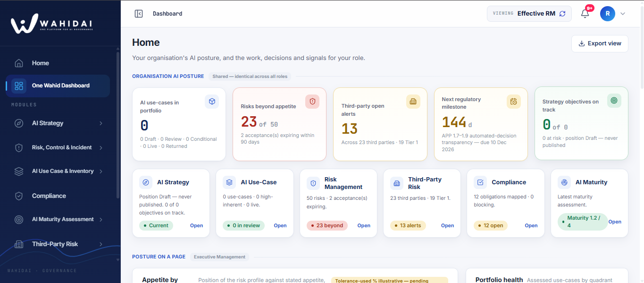
Task: Open AI Strategy sidebar module
Action: [58, 123]
